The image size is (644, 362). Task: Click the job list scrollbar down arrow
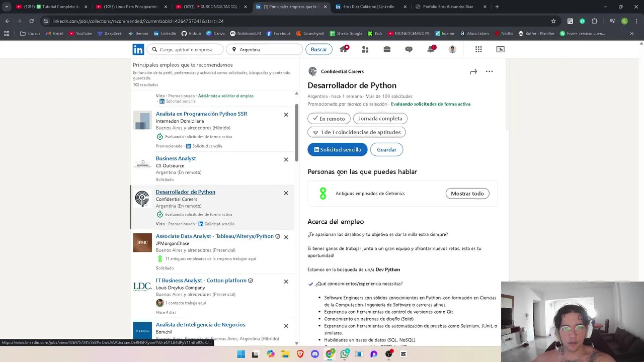click(296, 343)
